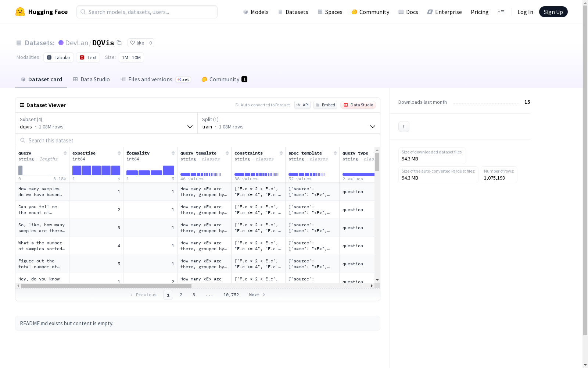Image resolution: width=588 pixels, height=368 pixels.
Task: Click the Datasets breadcrumb icon
Action: [x=19, y=43]
